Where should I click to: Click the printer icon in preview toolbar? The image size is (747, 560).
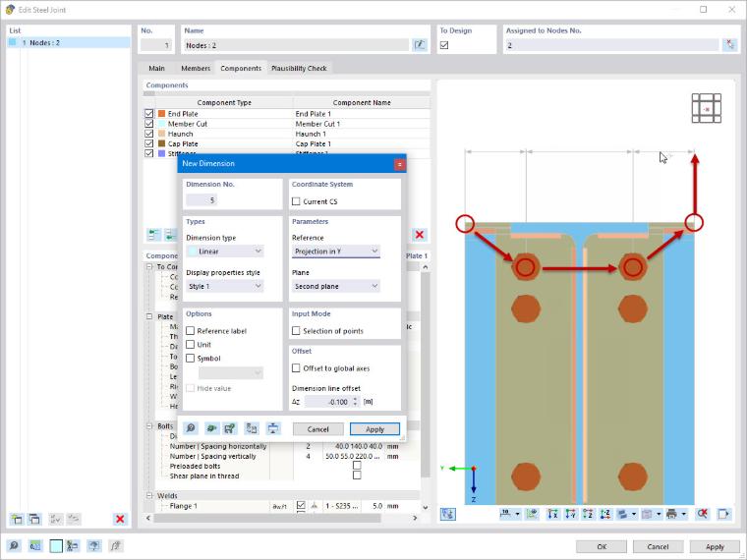671,514
